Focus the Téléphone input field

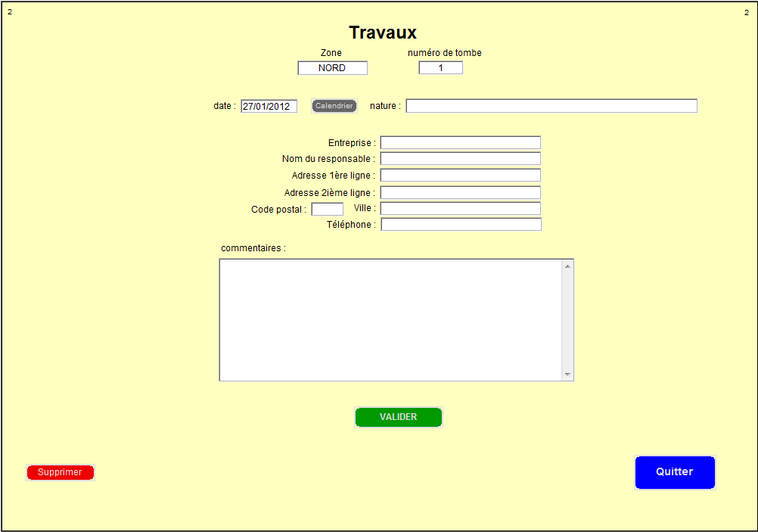(x=461, y=224)
